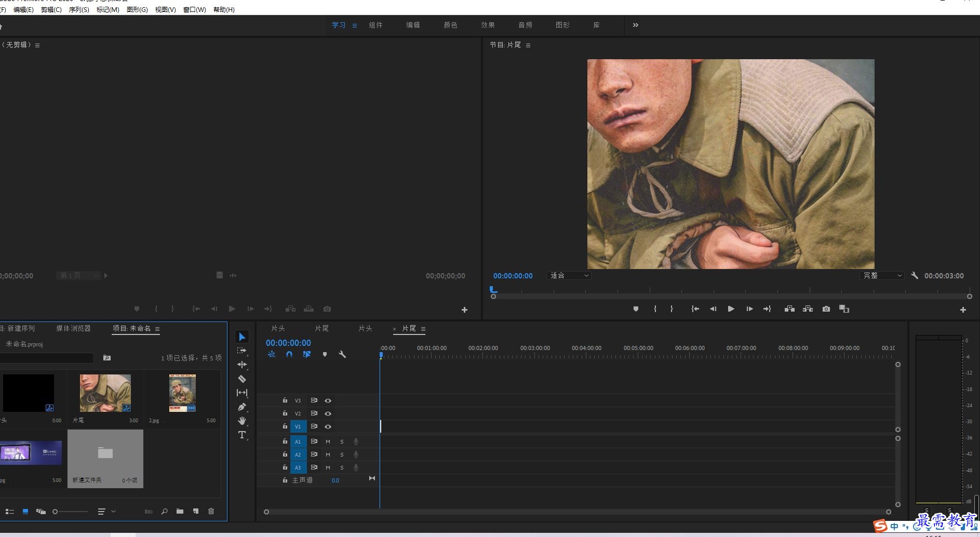980x537 pixels.
Task: Open 片尾 timeline panel menu
Action: (x=423, y=329)
